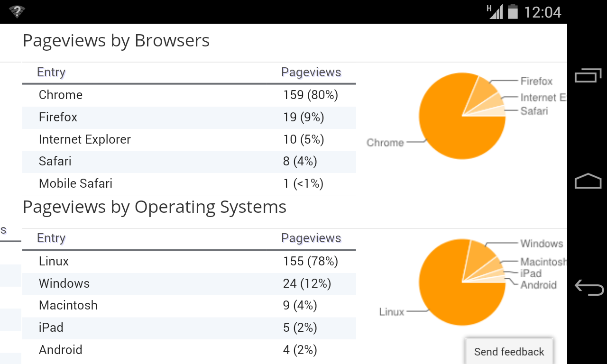Tap the mobile signal strength icon
The image size is (607, 364).
[496, 11]
